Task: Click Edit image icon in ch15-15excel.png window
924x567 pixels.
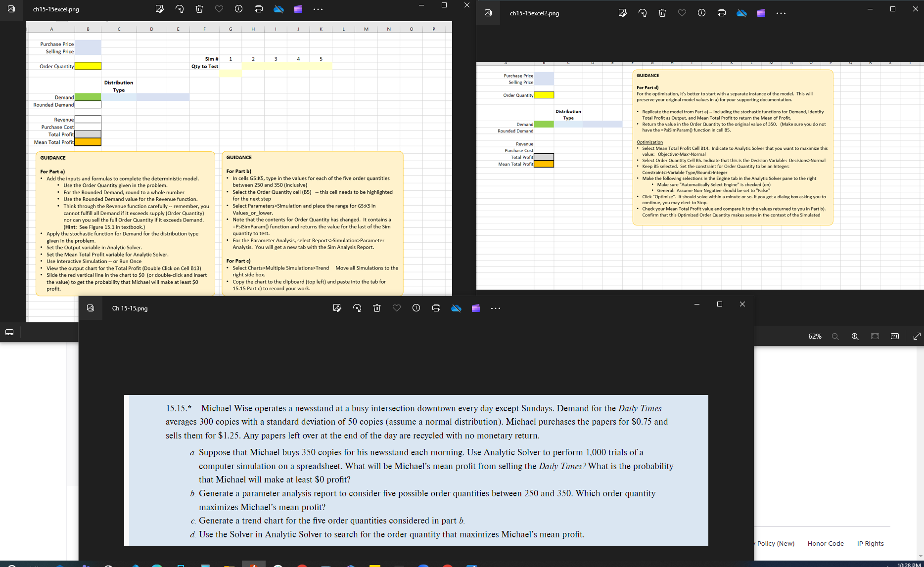Action: point(159,9)
